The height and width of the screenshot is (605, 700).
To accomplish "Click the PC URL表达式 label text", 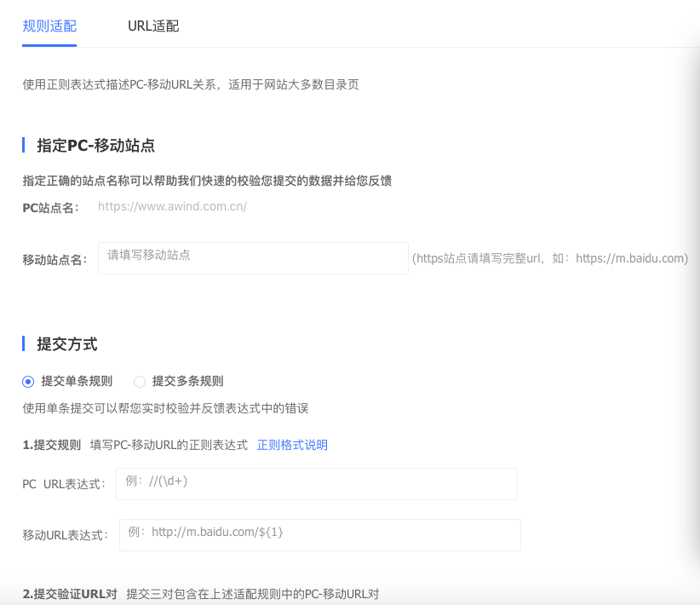I will pyautogui.click(x=64, y=485).
